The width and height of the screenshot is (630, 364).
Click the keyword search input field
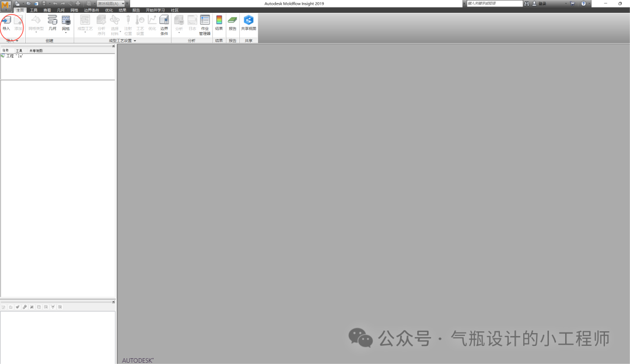[x=495, y=3]
